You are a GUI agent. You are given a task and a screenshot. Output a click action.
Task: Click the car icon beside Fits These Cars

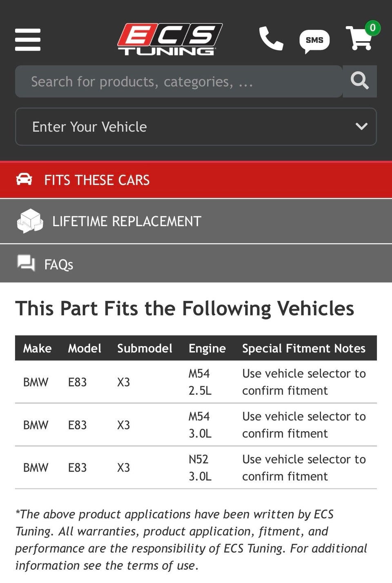24,179
